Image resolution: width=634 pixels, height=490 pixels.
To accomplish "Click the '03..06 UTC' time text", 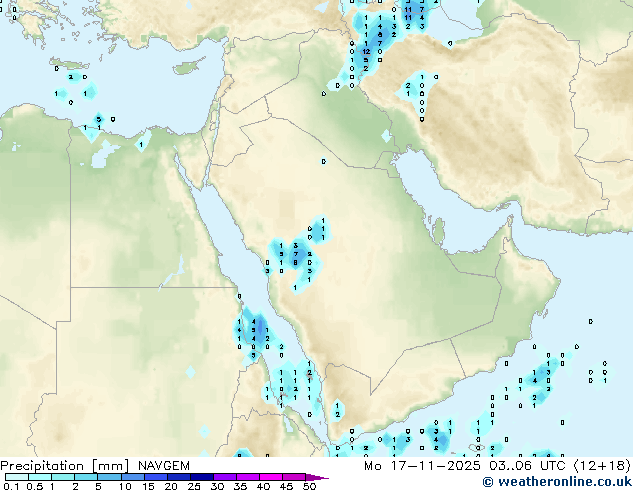I will click(527, 466).
